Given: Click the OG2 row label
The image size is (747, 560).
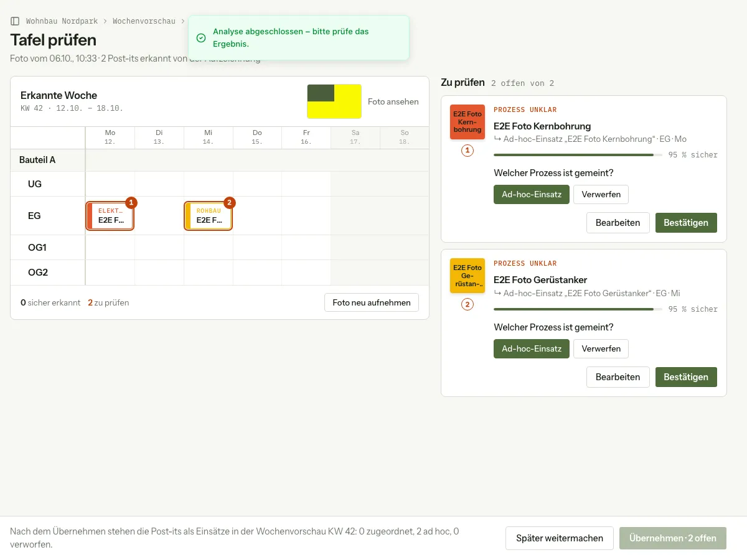Looking at the screenshot, I should [38, 273].
